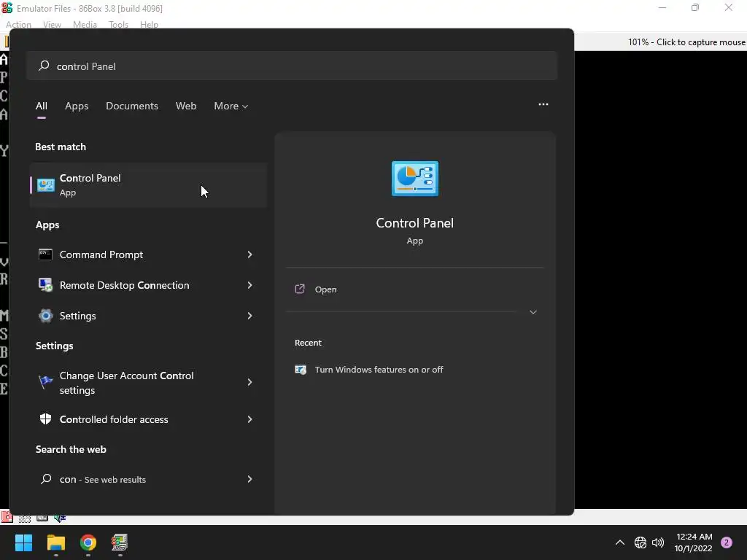The height and width of the screenshot is (560, 747).
Task: Expand Command Prompt result details arrow
Action: pos(249,254)
